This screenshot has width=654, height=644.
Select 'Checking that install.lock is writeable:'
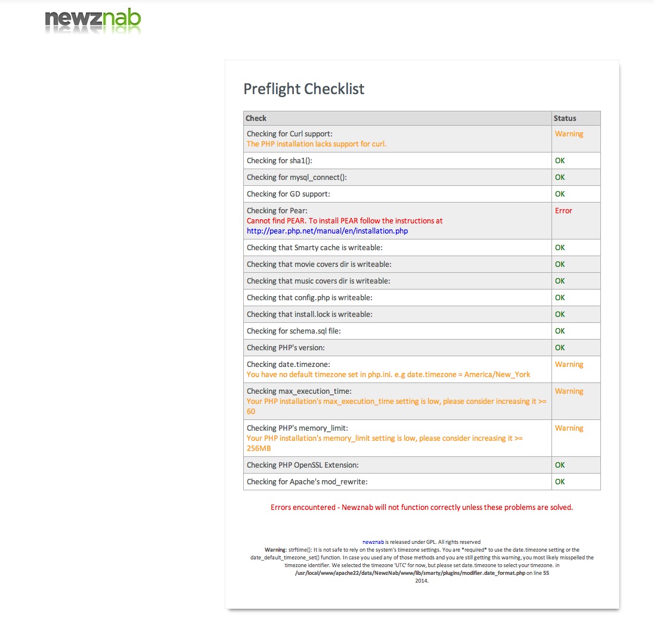pyautogui.click(x=309, y=315)
